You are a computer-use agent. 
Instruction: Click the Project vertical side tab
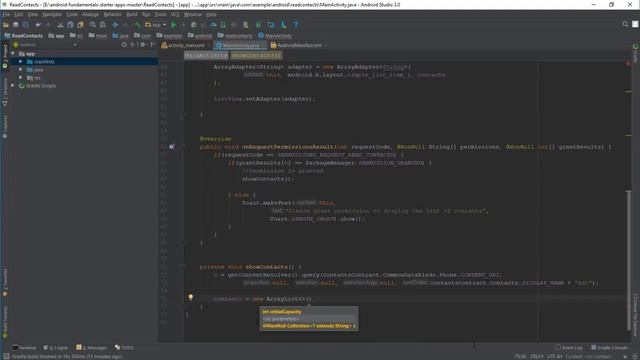pos(5,55)
